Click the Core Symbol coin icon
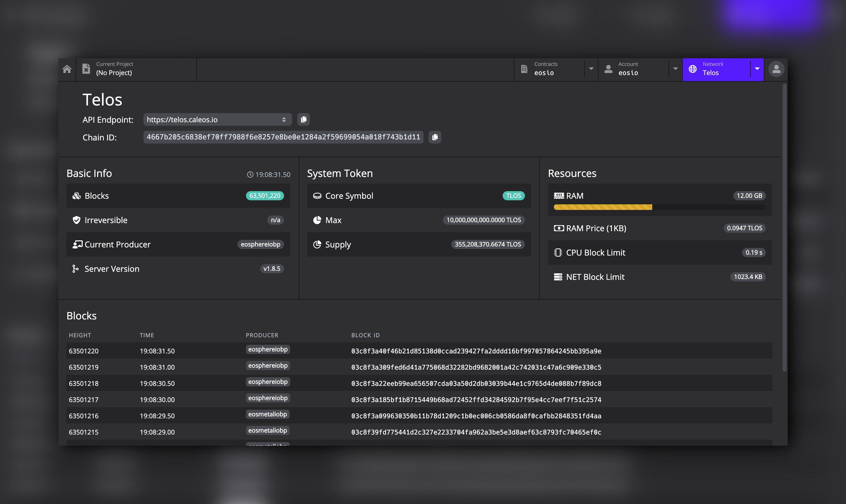The image size is (846, 504). tap(317, 196)
